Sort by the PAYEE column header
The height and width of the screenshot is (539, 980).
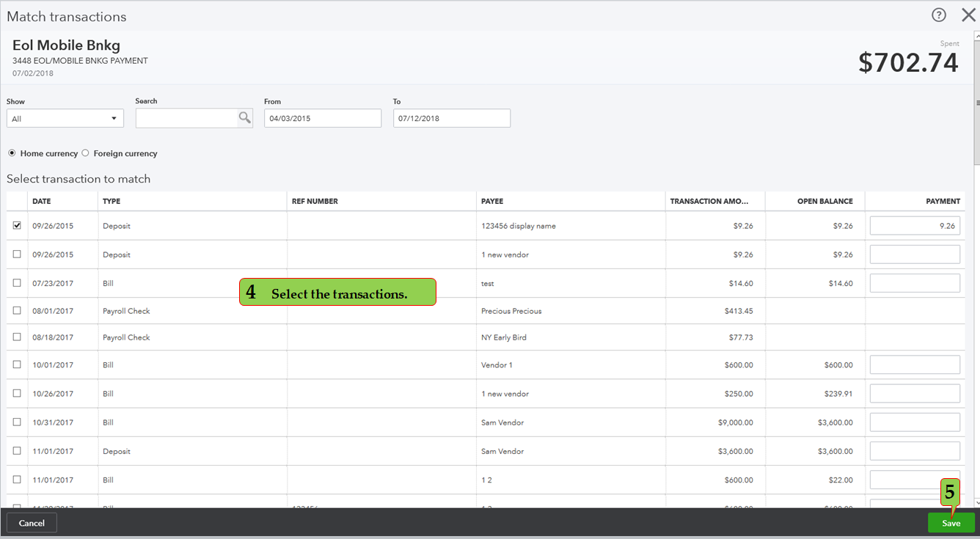coord(492,200)
